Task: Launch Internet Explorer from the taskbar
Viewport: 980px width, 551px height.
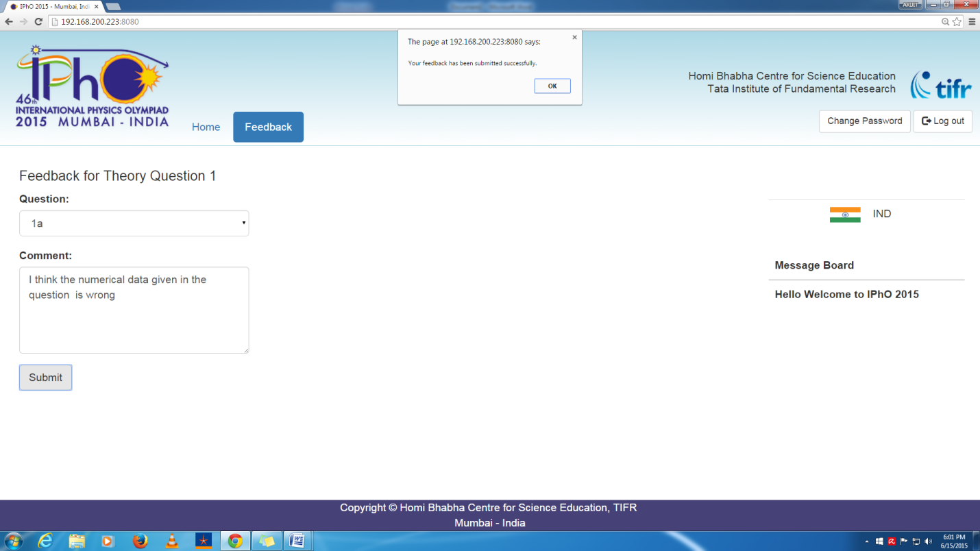Action: 46,541
